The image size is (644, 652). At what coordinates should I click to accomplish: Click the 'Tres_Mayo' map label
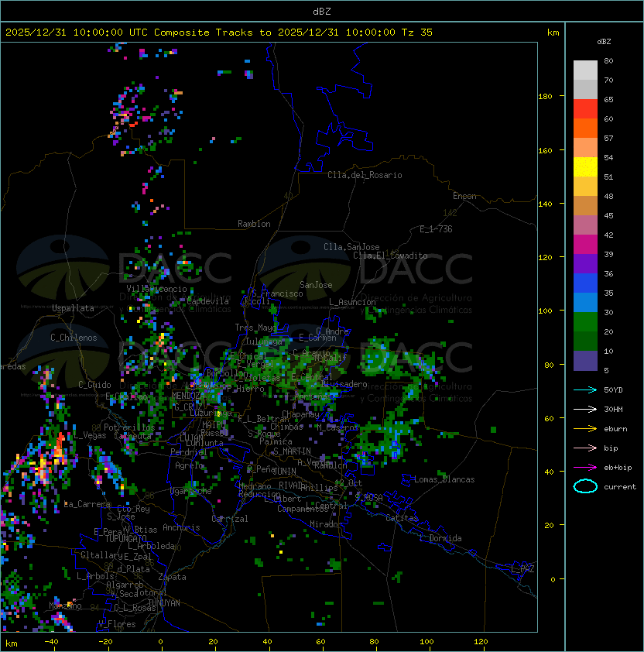point(255,328)
